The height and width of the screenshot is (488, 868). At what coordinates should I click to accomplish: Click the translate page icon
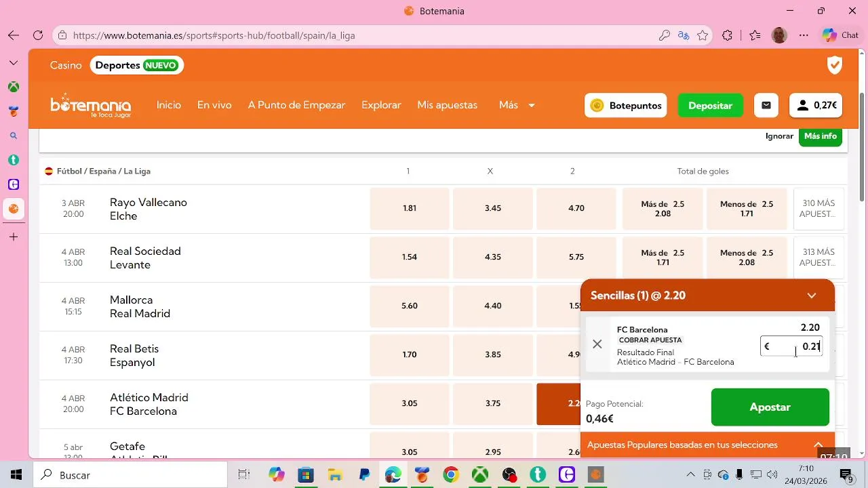(x=684, y=35)
